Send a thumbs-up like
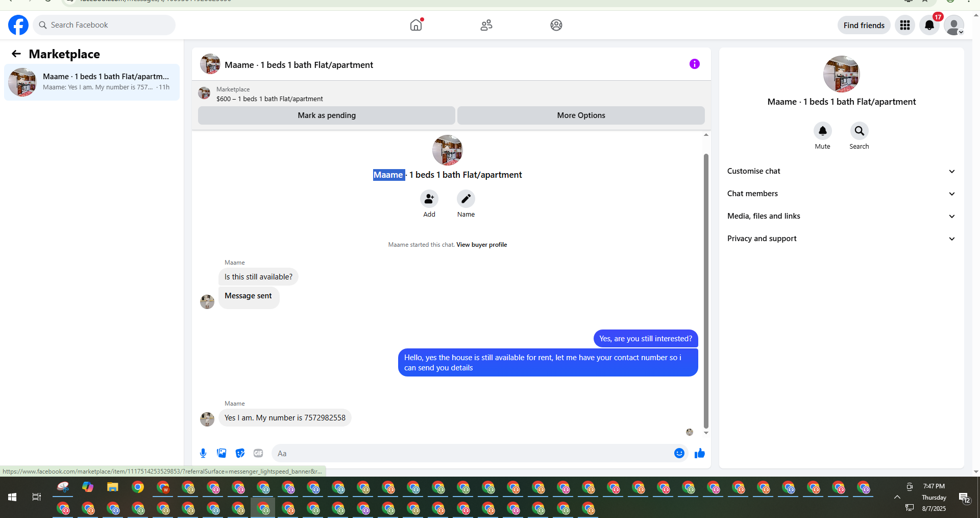 (x=700, y=453)
